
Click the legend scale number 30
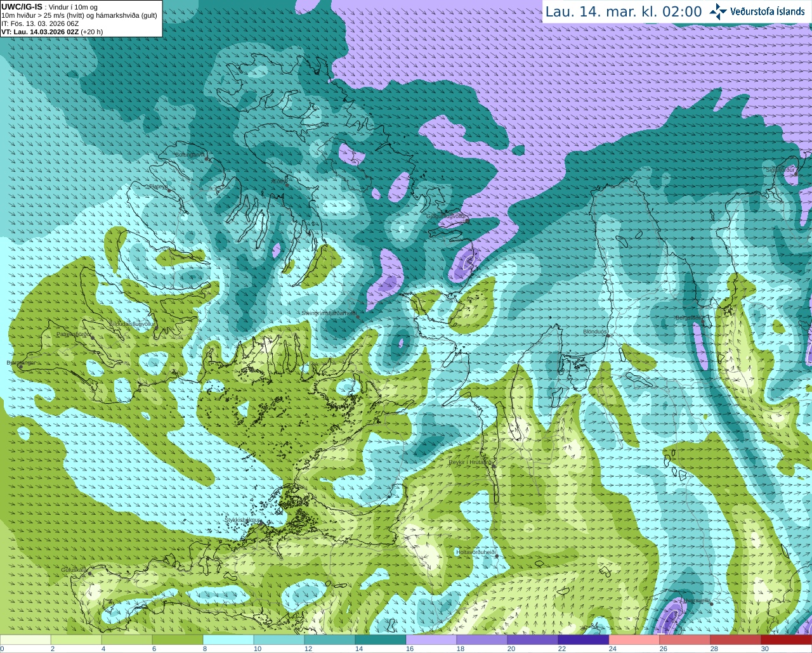(765, 649)
